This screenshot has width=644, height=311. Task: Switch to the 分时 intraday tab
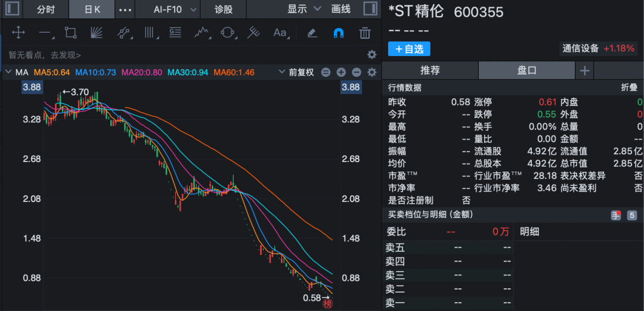45,9
